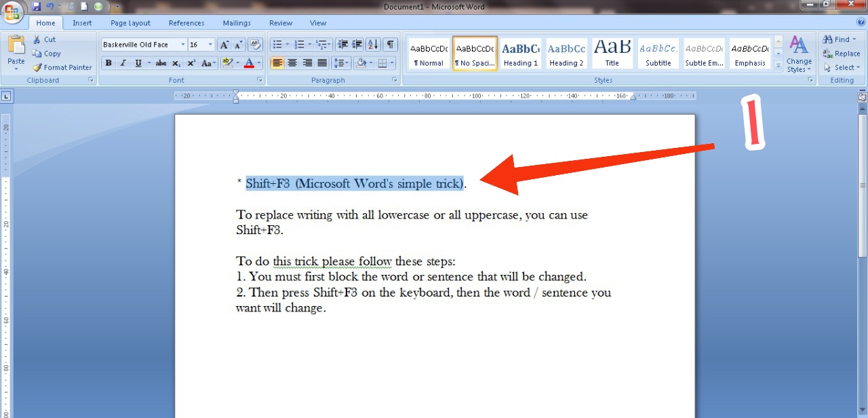Click the Paste clipboard icon
868x418 pixels.
tap(16, 44)
